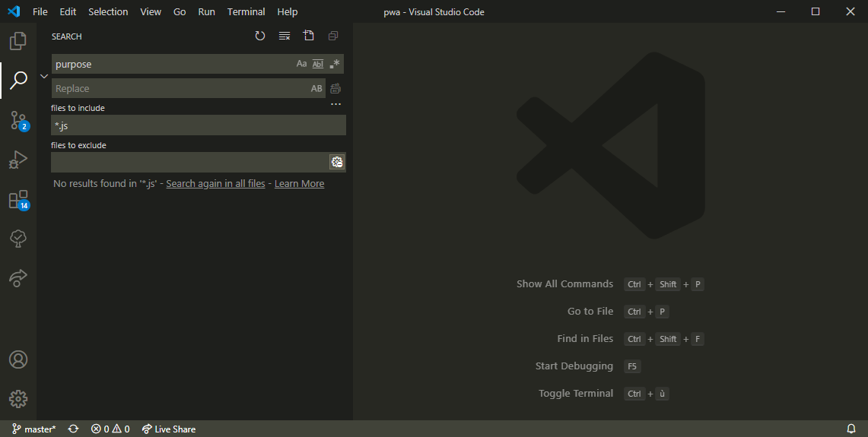
Task: Open notifications bell in status bar
Action: tap(851, 429)
